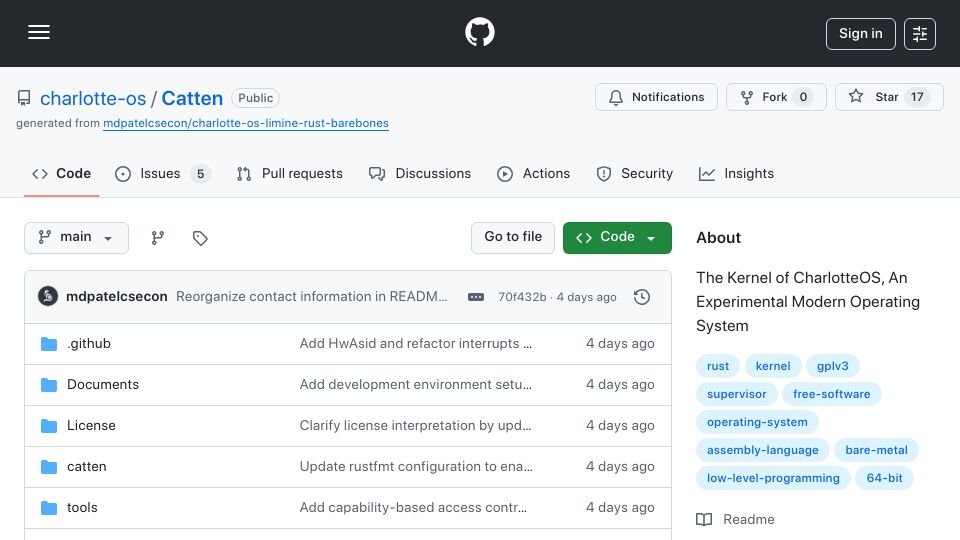This screenshot has width=960, height=540.
Task: Select the low-level-programming topic tag
Action: point(773,479)
